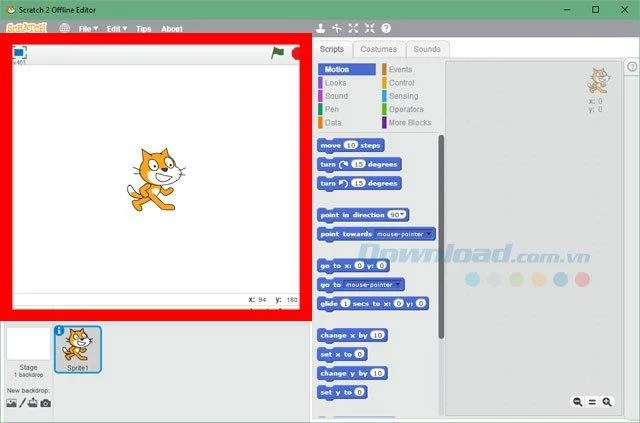
Task: Select the Events block category
Action: click(397, 69)
